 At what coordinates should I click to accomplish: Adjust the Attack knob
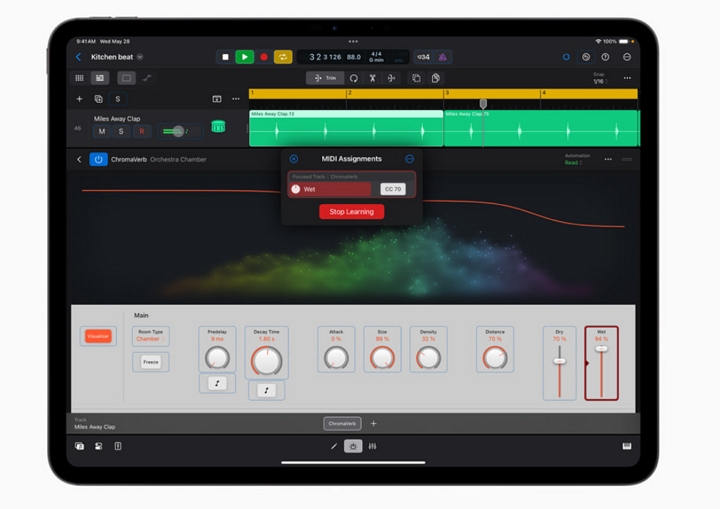[x=336, y=358]
